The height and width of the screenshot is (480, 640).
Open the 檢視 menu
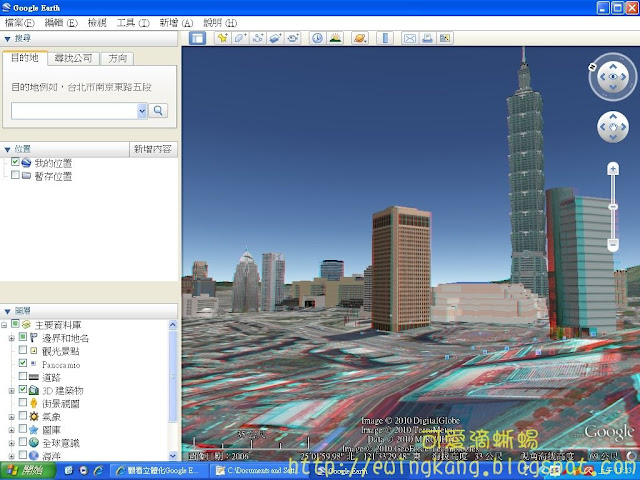click(97, 23)
